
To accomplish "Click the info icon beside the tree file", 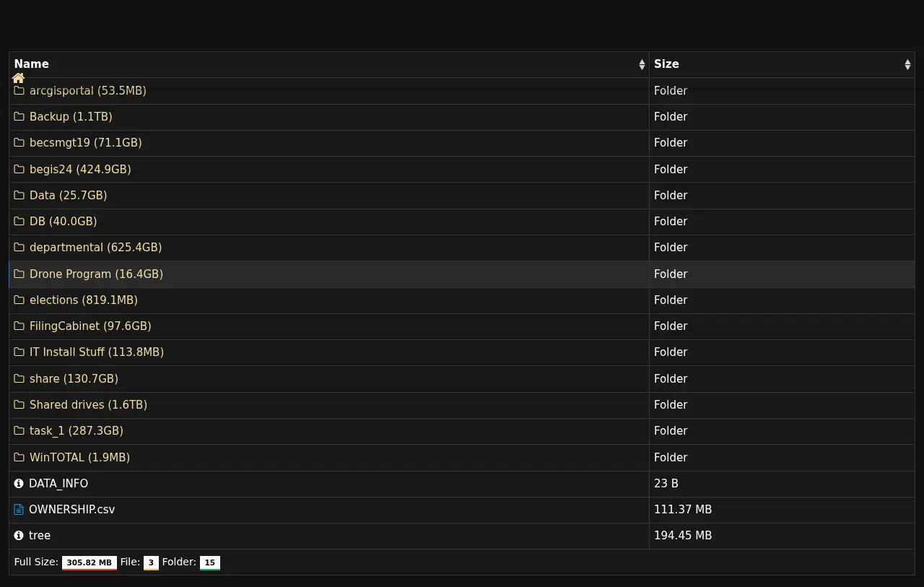I will click(x=19, y=536).
